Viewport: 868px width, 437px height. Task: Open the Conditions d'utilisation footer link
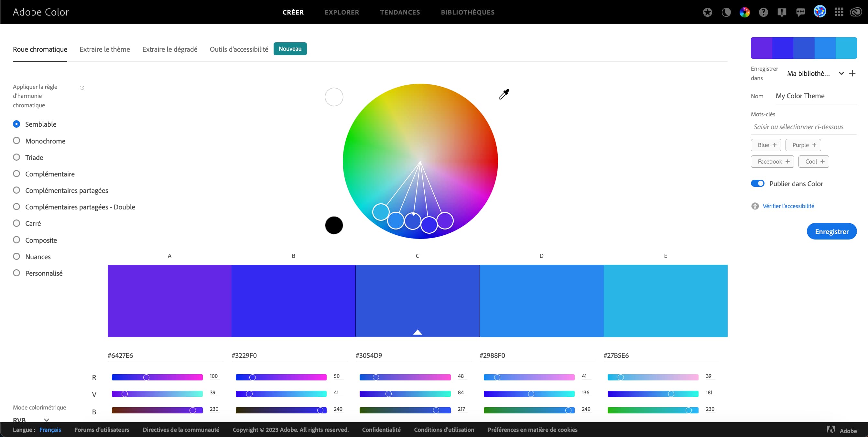[444, 430]
